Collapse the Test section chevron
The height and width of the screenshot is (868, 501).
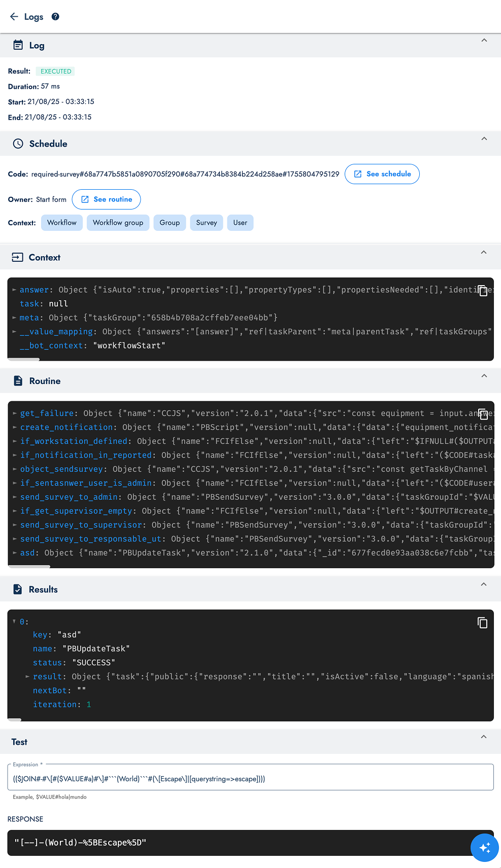(484, 737)
